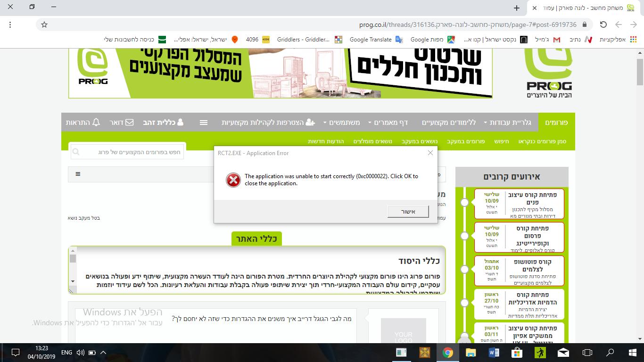Image resolution: width=644 pixels, height=362 pixels.
Task: Open the Google Translate bookmark
Action: click(x=376, y=40)
